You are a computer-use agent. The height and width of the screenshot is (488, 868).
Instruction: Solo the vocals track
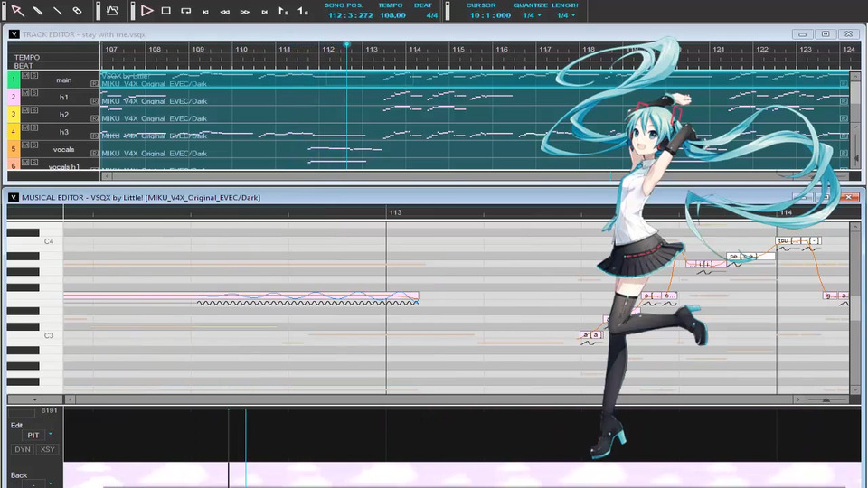pos(34,145)
